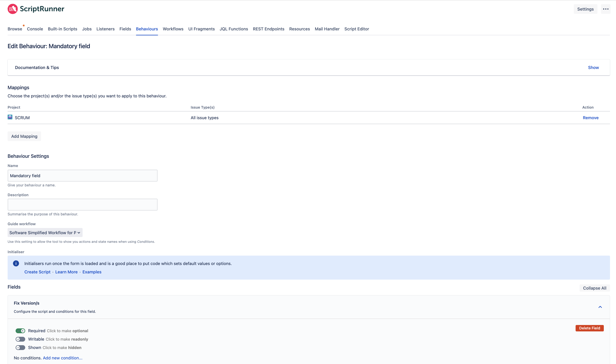Go to the Script Editor tab
Screen dimensions: 616x364
pyautogui.click(x=356, y=29)
